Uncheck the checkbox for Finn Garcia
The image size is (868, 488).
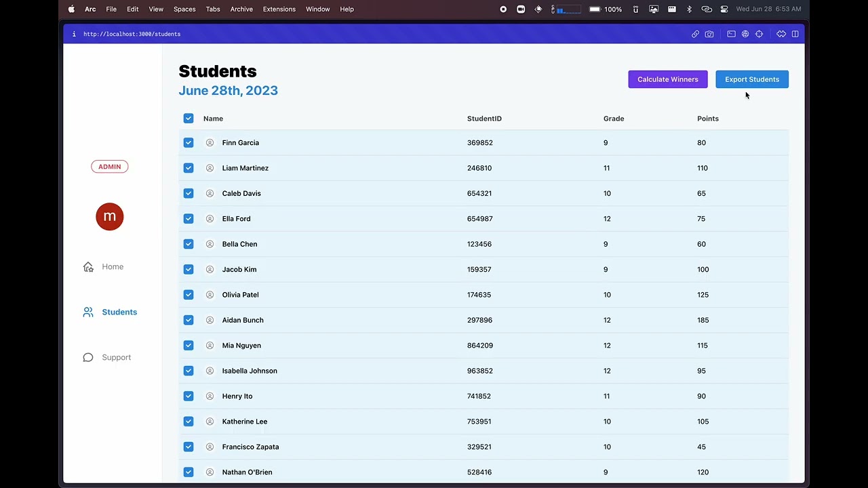pyautogui.click(x=189, y=143)
